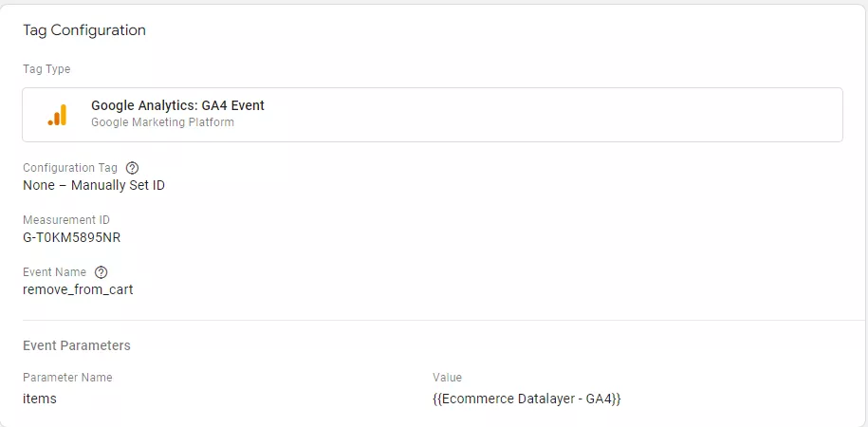The height and width of the screenshot is (427, 868).
Task: Open help icon next to Configuration Tag
Action: [132, 168]
